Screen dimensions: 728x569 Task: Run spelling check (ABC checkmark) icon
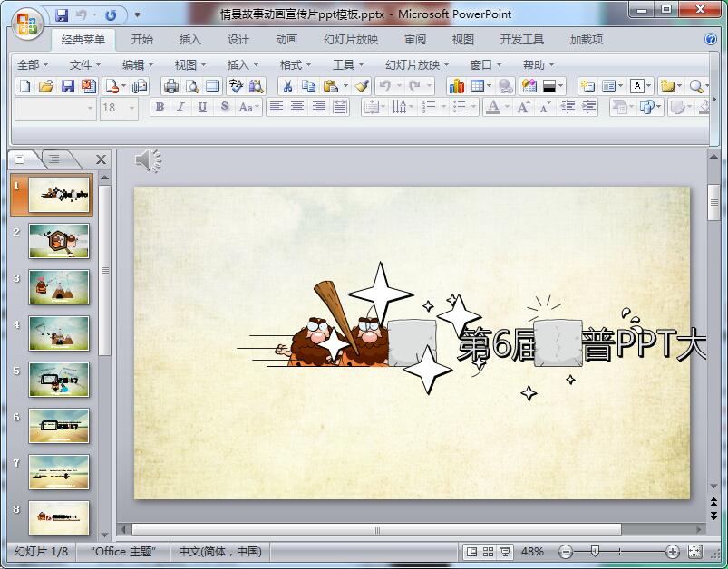tap(236, 86)
